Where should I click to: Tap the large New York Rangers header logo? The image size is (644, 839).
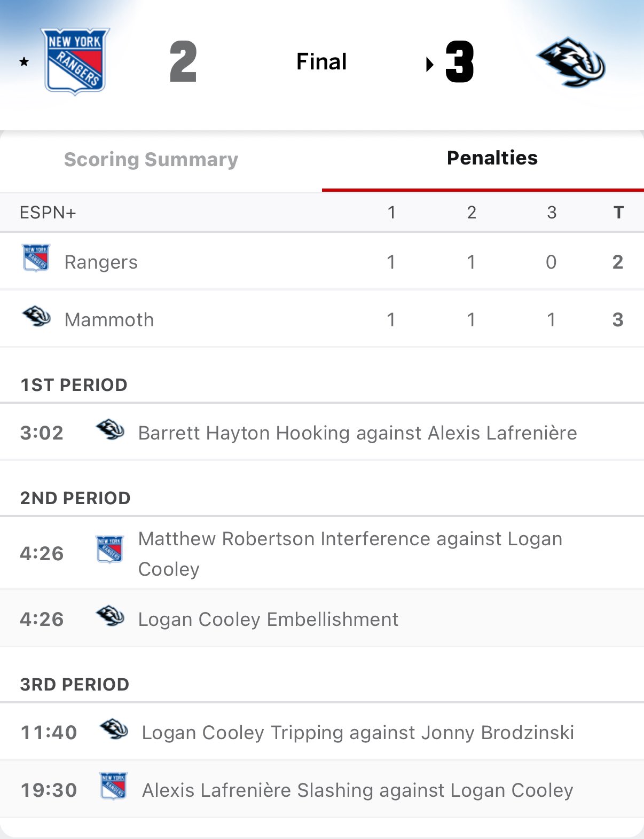tap(75, 61)
